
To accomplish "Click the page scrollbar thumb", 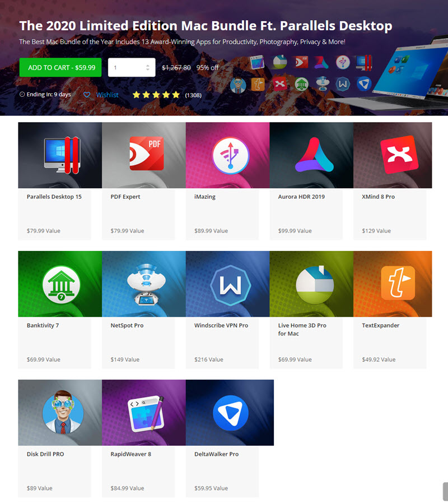I will pos(445,491).
